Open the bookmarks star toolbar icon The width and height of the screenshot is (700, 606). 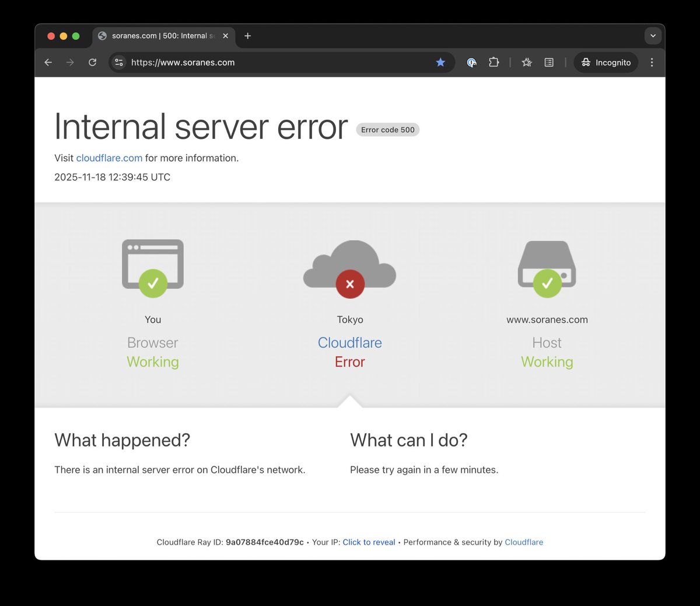[x=527, y=62]
